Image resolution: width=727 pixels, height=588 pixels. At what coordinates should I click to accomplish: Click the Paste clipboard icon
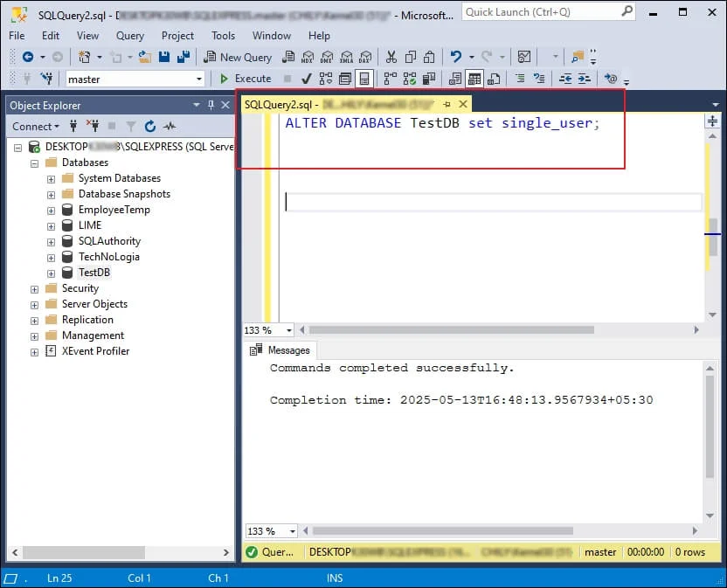tap(429, 57)
